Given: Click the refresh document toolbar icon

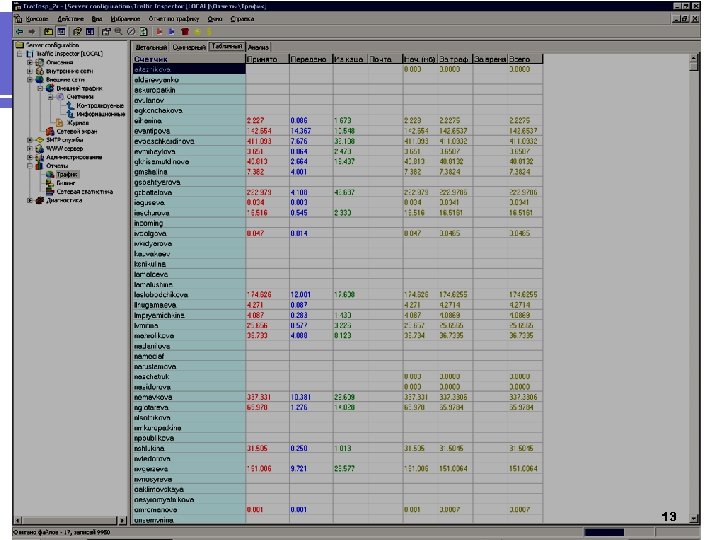Looking at the screenshot, I should tap(144, 31).
